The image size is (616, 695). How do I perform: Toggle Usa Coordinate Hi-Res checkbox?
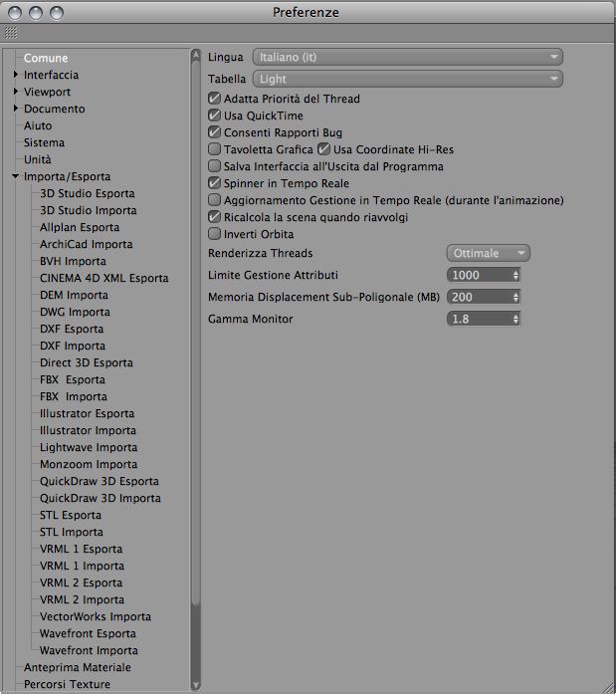pos(323,149)
